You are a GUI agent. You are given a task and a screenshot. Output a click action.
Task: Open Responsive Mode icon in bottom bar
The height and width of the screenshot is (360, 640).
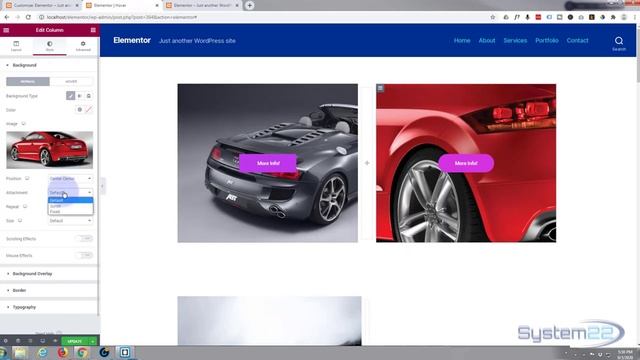(x=42, y=341)
